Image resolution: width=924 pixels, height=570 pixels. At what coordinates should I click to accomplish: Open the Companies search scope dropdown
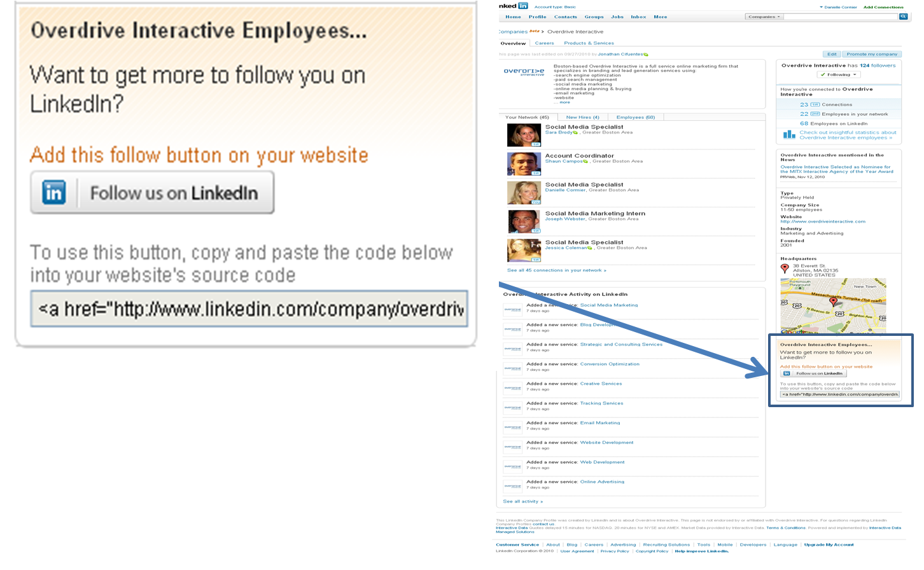(764, 17)
